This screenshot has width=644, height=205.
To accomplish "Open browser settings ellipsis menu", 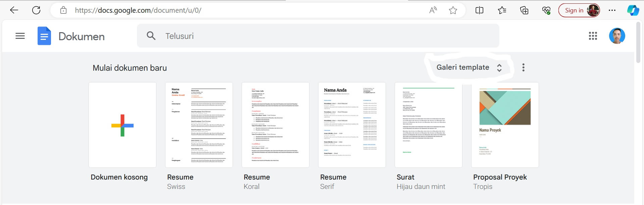I will coord(612,10).
